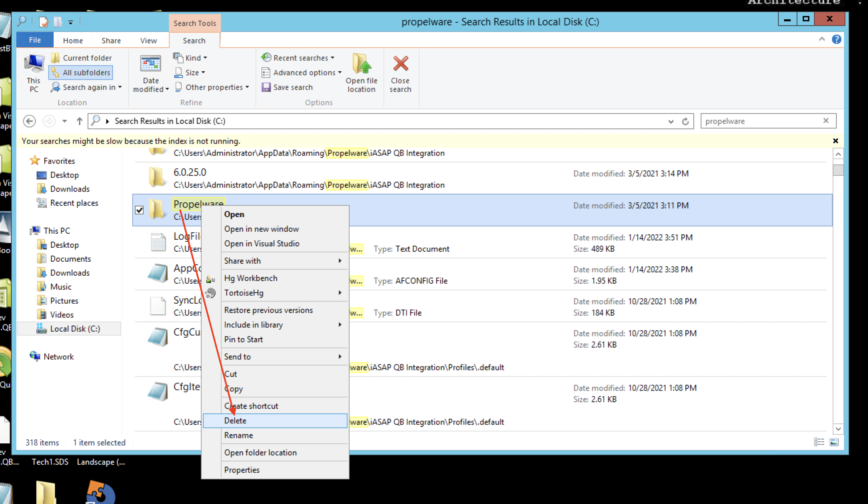Switch to the Home ribbon tab
This screenshot has height=504, width=868.
tap(73, 41)
